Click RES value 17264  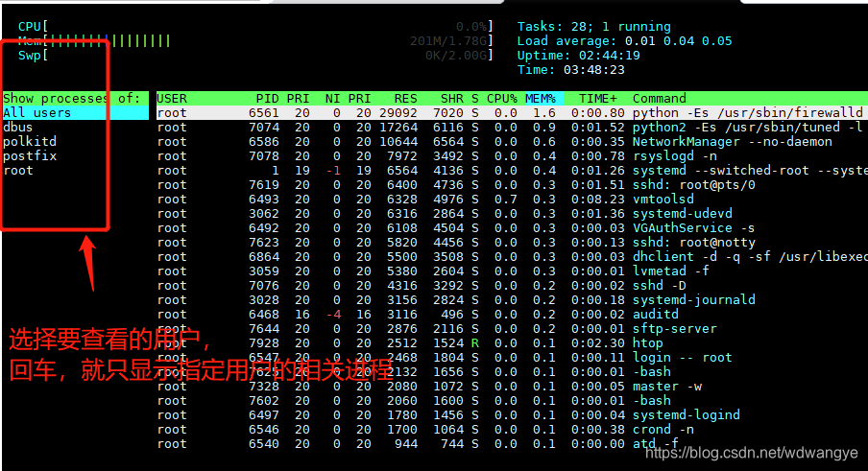pos(398,128)
